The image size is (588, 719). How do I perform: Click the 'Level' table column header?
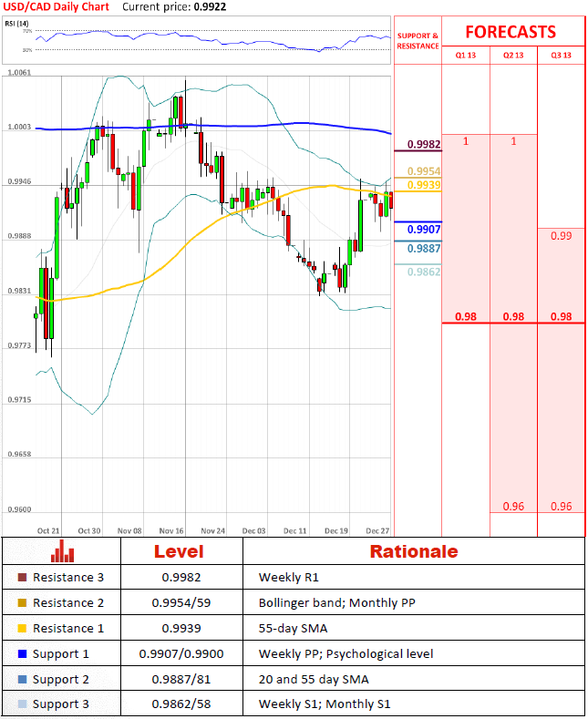[x=179, y=551]
